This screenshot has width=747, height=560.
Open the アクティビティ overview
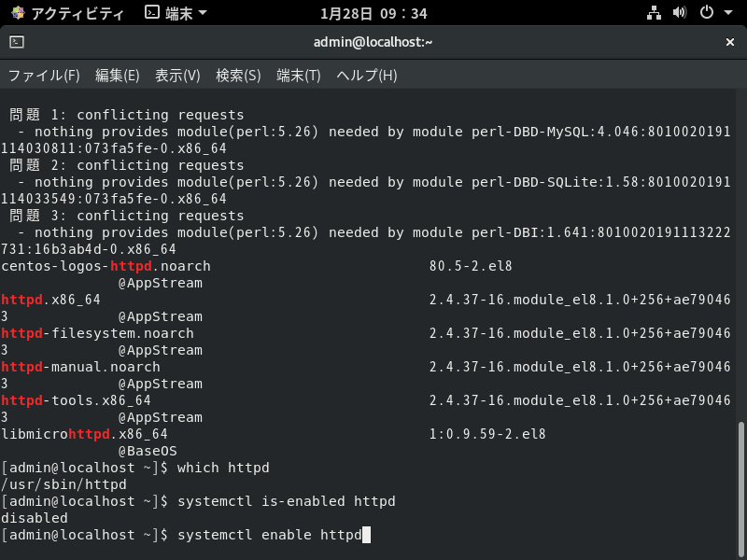[x=78, y=13]
